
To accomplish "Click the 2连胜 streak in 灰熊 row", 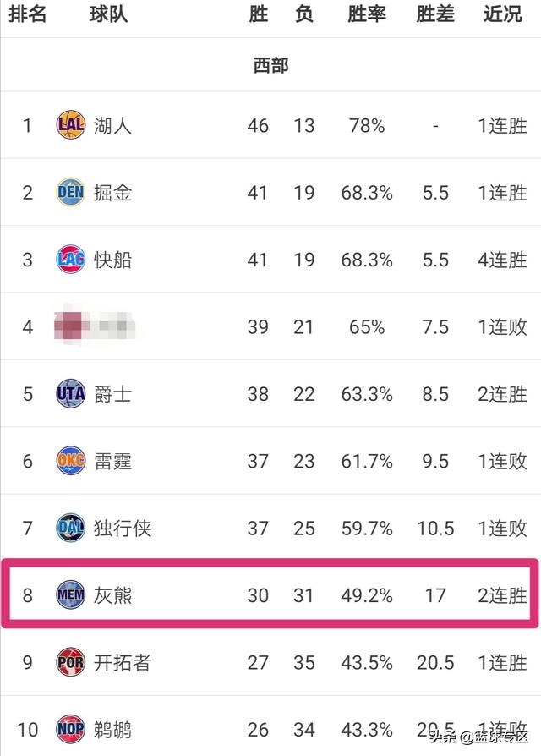I will [x=502, y=595].
